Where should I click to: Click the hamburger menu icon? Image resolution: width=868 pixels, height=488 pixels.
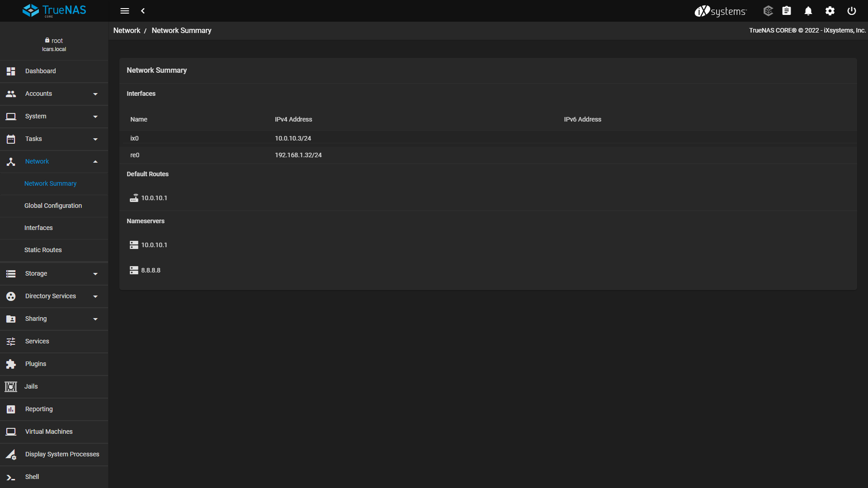(x=125, y=11)
